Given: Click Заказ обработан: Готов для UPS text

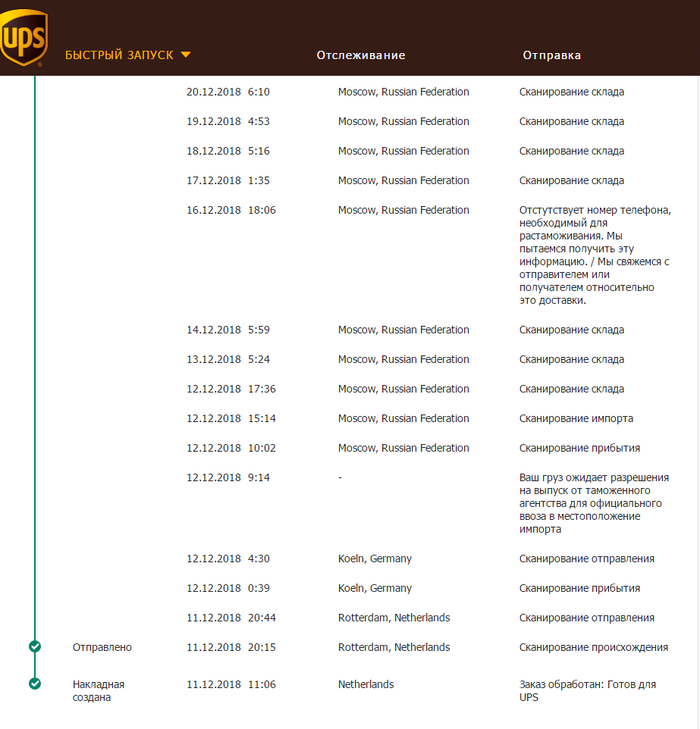Looking at the screenshot, I should (x=587, y=691).
